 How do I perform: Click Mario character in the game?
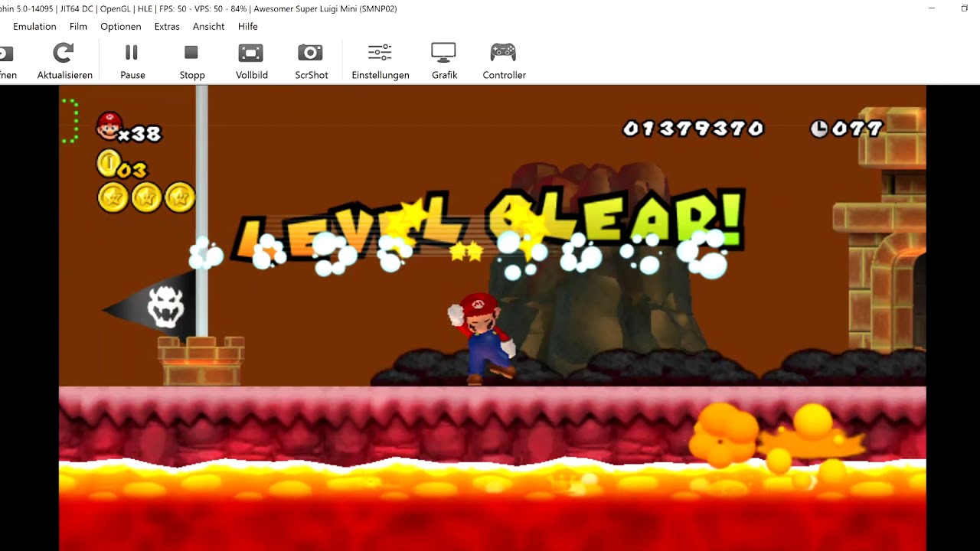[x=482, y=337]
